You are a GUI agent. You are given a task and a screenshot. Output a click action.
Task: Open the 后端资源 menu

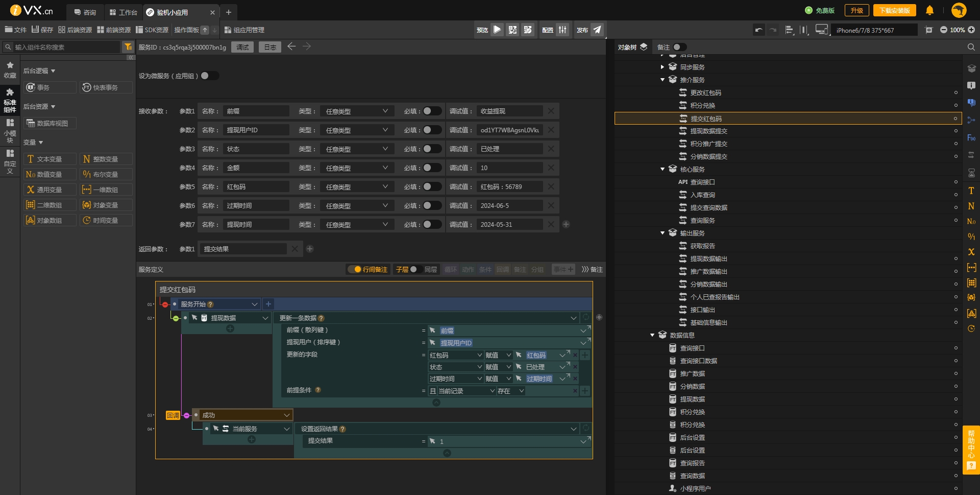point(75,30)
